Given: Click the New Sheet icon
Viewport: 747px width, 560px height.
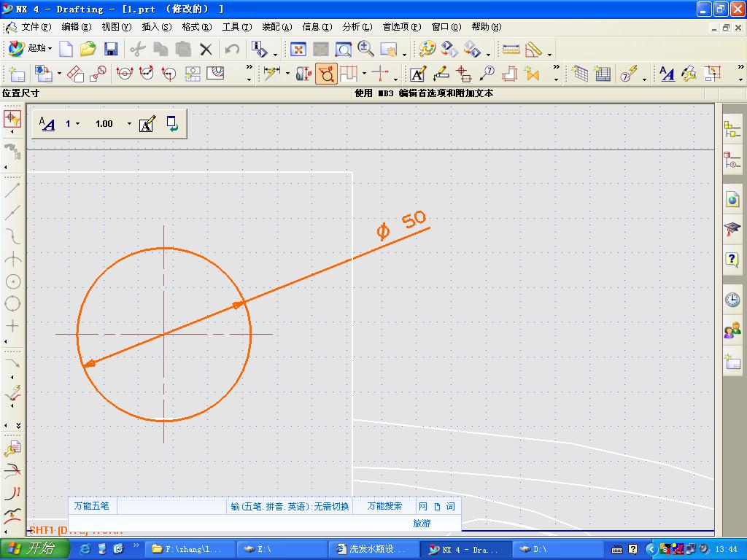Looking at the screenshot, I should (16, 74).
